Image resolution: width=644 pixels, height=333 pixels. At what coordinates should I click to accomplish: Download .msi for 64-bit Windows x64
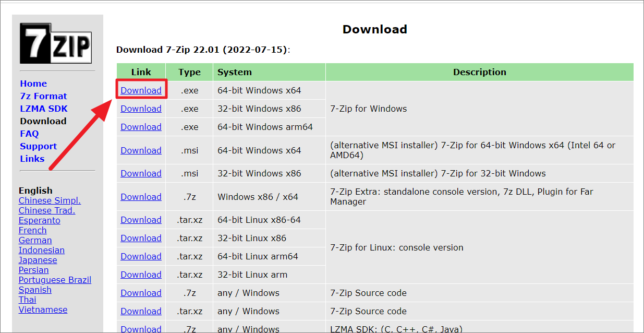click(x=141, y=150)
